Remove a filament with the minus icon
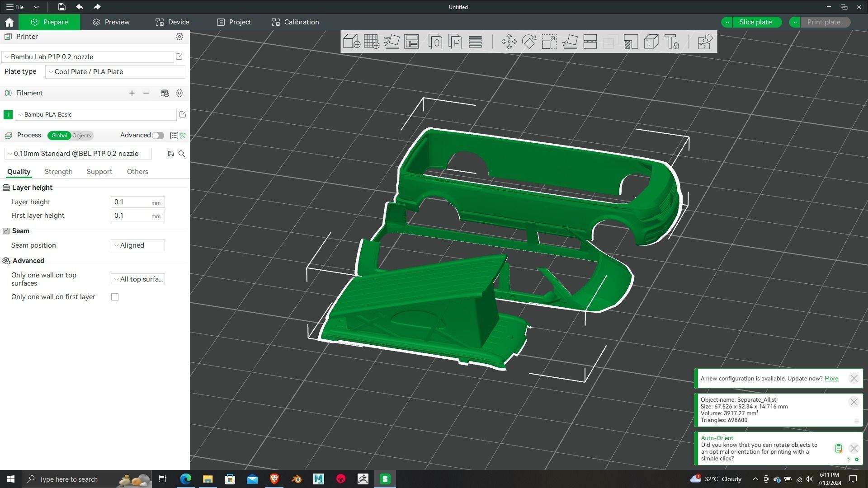 146,93
